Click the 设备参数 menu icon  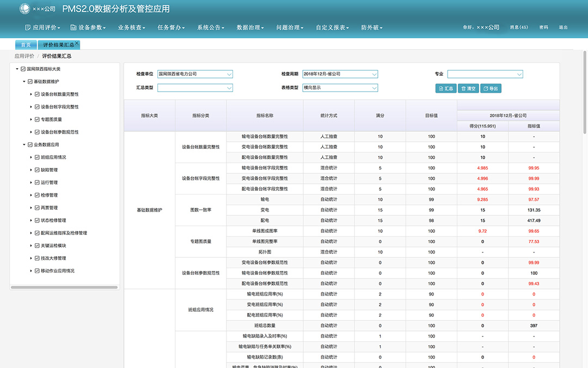tap(73, 27)
